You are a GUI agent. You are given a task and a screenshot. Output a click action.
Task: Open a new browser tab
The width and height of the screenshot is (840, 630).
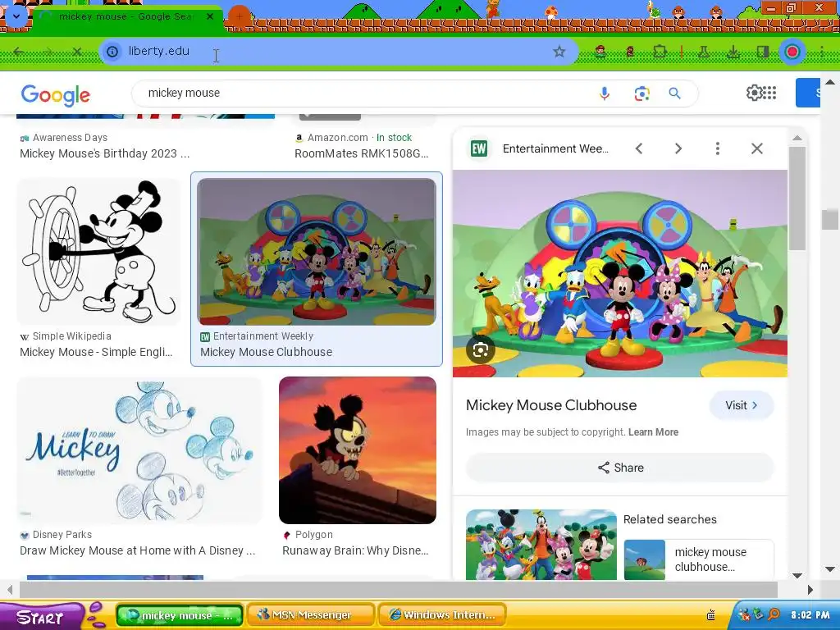point(239,16)
